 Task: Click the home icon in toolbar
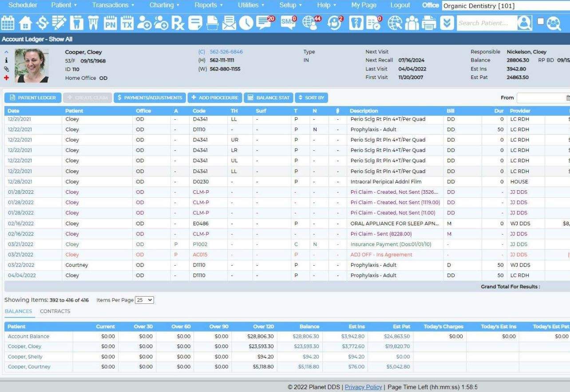pos(25,23)
